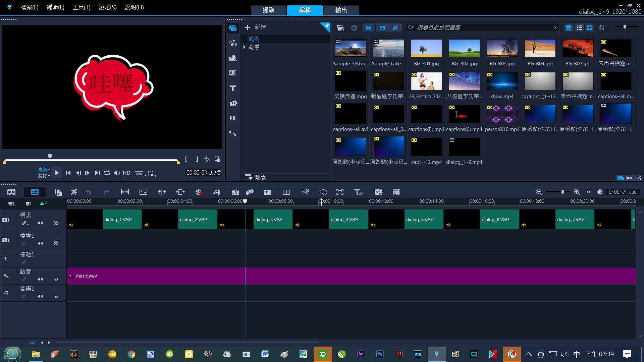Mute the 音樂1 music track
Viewport: 644px width, 362px height.
[40, 296]
